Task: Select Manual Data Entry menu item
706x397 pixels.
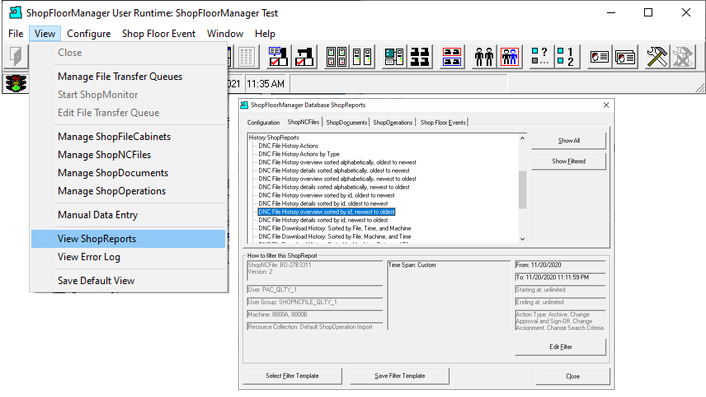Action: point(128,215)
